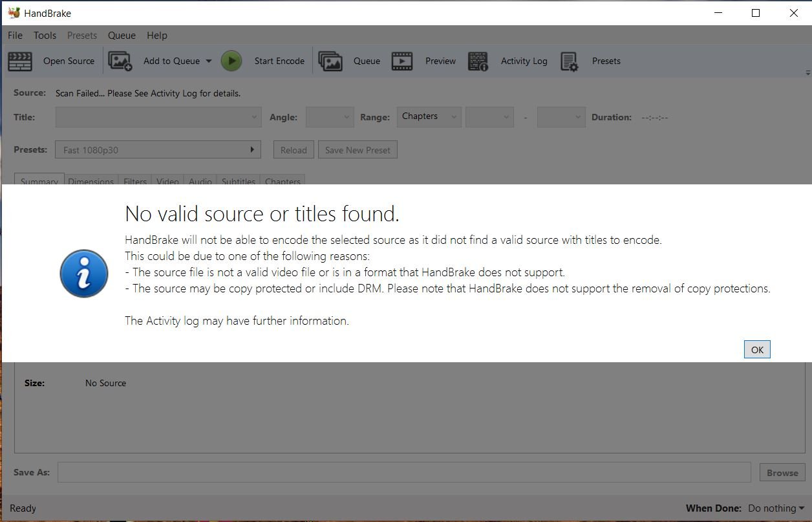Open the Help menu

[x=157, y=35]
